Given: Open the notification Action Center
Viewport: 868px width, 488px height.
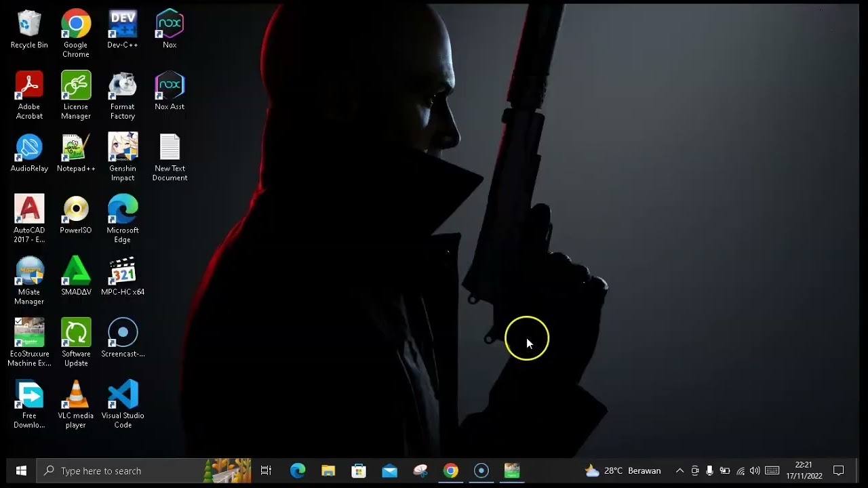Looking at the screenshot, I should click(x=839, y=470).
